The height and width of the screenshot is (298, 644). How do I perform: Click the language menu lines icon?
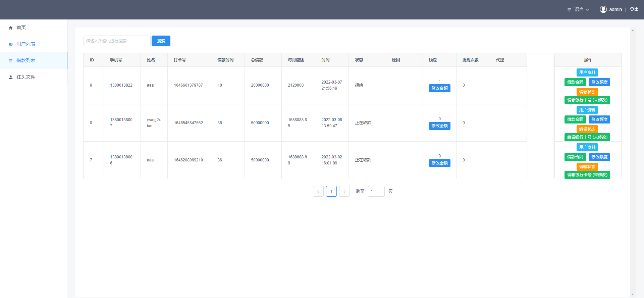[x=569, y=10]
